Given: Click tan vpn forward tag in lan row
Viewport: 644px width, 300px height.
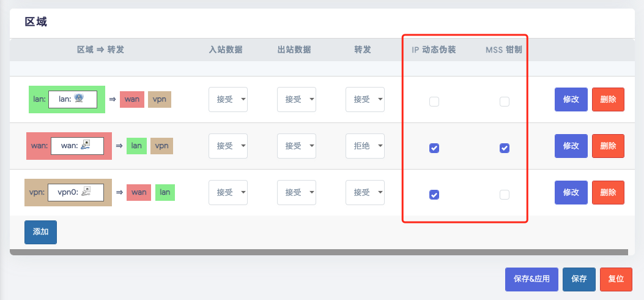Looking at the screenshot, I should click(160, 99).
